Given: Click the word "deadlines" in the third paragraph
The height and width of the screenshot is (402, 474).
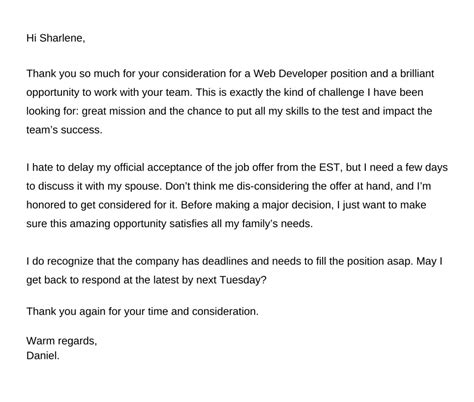Looking at the screenshot, I should coord(225,261).
